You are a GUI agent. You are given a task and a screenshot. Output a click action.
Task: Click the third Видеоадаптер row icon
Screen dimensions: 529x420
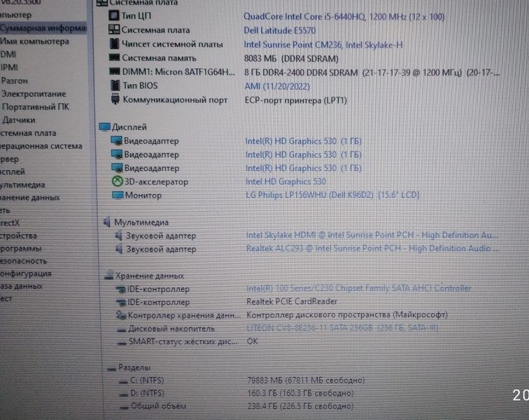tap(117, 168)
